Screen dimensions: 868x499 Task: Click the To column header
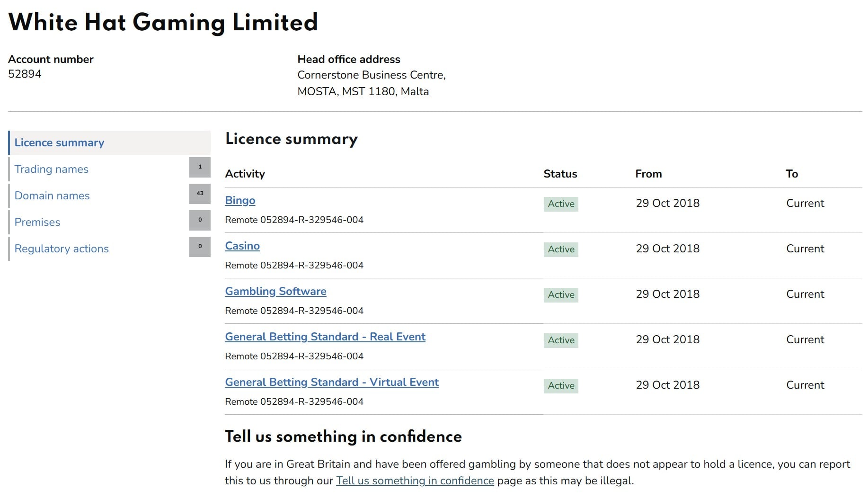tap(792, 174)
